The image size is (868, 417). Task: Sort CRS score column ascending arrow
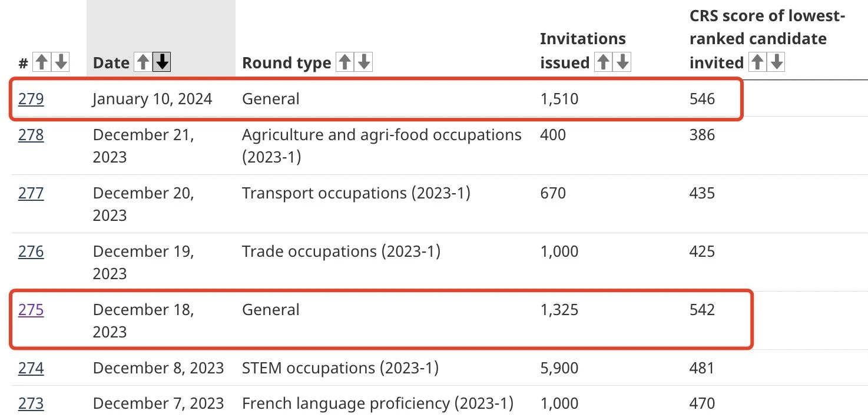(757, 62)
